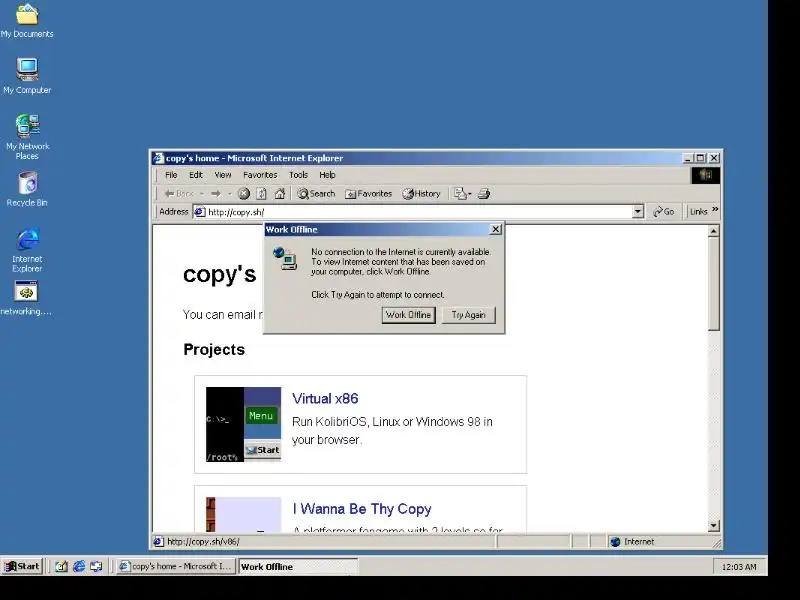
Task: Launch Internet Explorer from quick launch
Action: (79, 566)
